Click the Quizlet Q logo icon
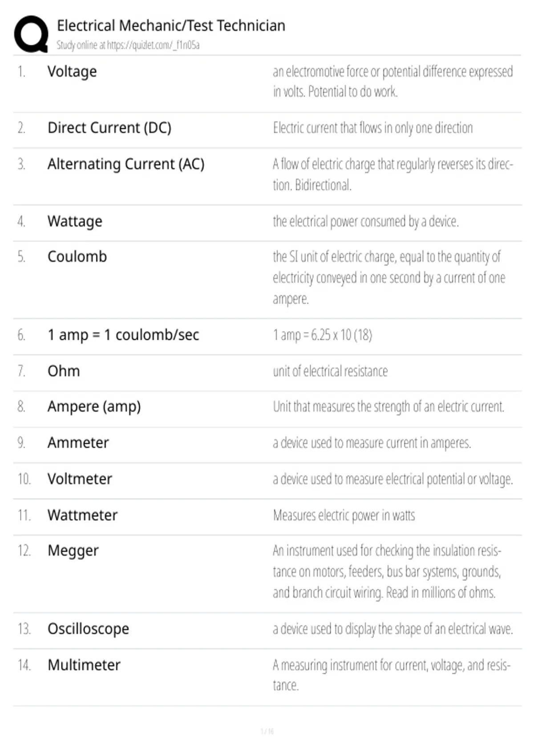534x756 pixels. 31,34
